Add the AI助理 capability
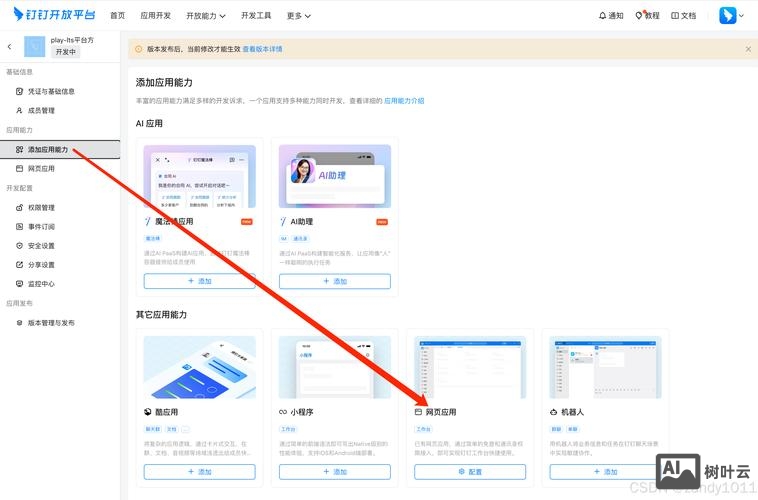 pyautogui.click(x=335, y=281)
